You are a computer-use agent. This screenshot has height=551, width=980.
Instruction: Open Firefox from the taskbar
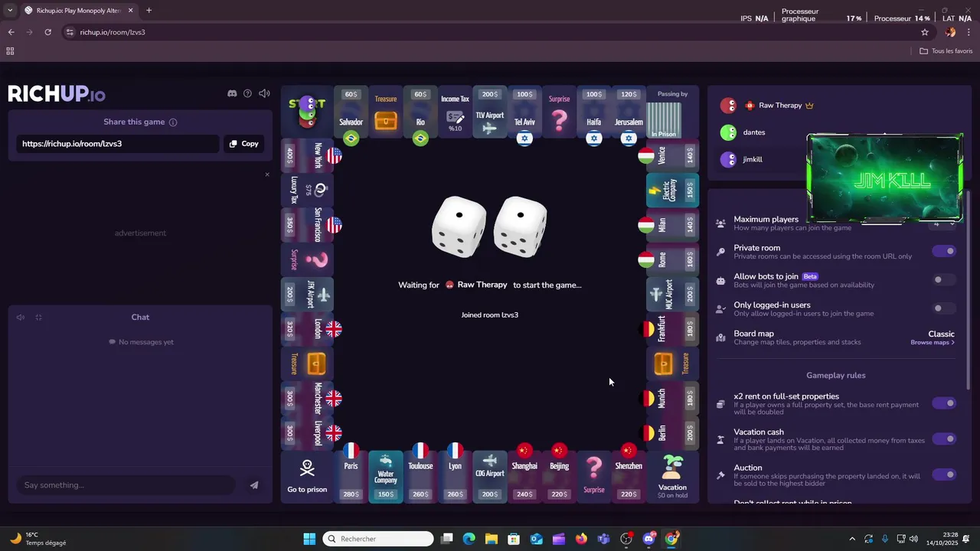[x=581, y=539]
